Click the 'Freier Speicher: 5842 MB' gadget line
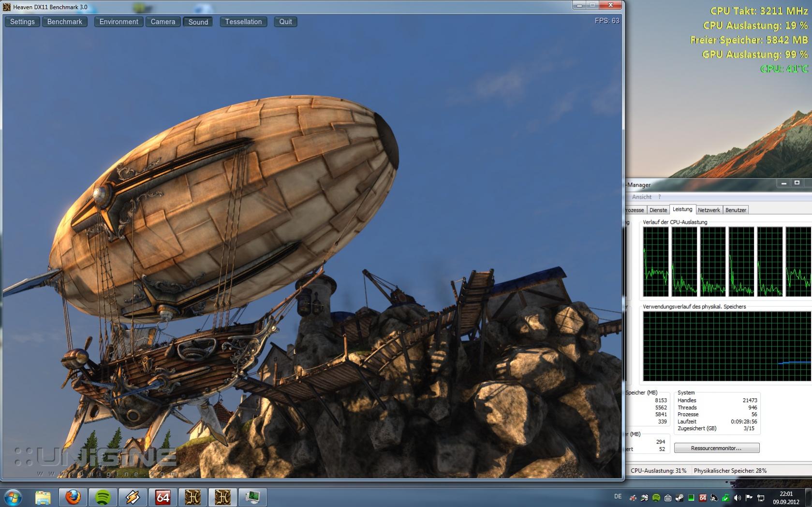This screenshot has height=507, width=812. pos(749,40)
